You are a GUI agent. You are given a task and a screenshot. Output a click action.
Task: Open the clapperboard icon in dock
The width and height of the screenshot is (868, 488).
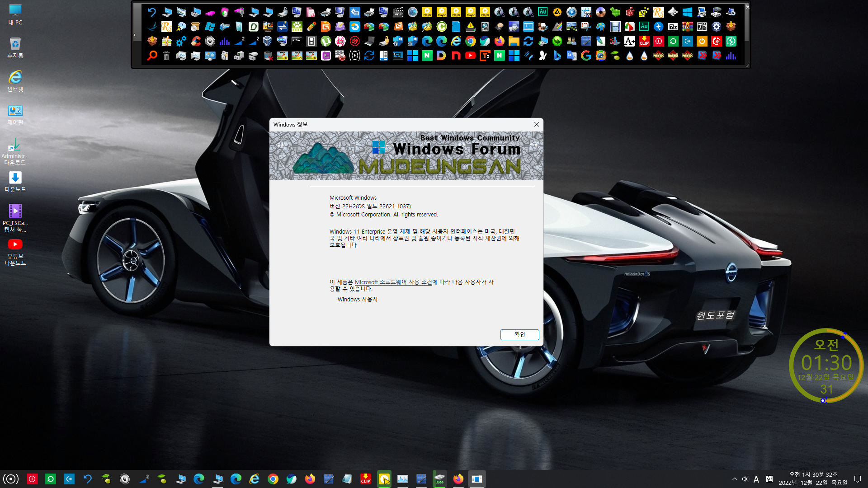click(x=398, y=12)
